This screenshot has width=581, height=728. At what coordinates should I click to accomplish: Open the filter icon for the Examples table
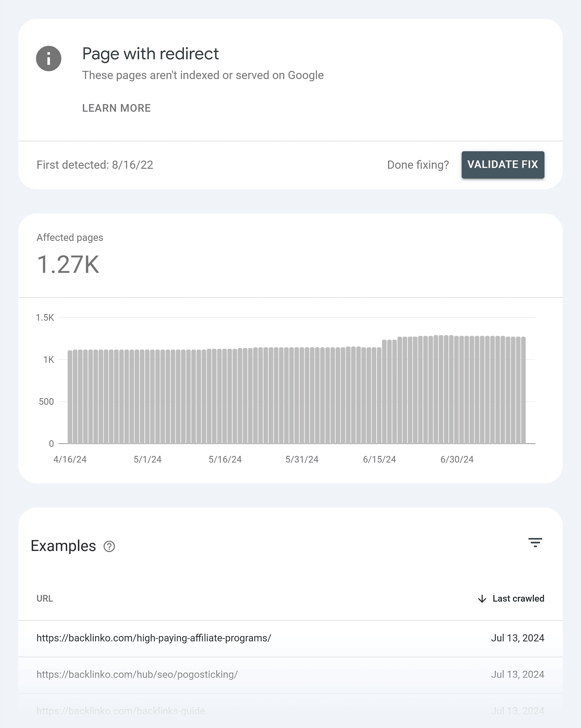pyautogui.click(x=535, y=543)
